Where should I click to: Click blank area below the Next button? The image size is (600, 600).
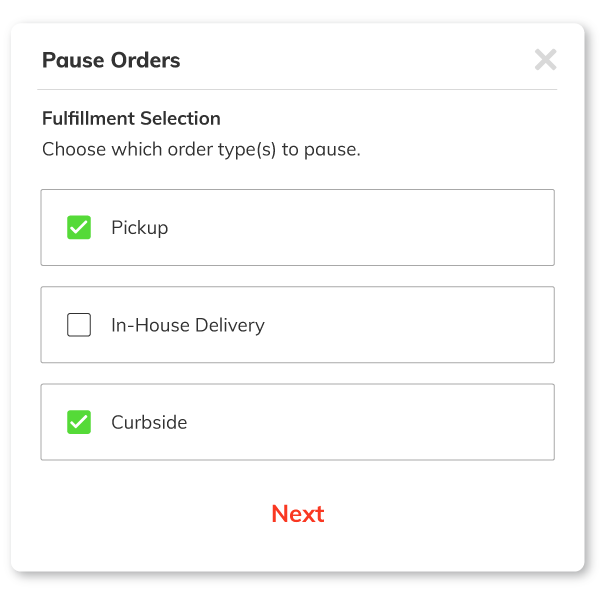(298, 552)
